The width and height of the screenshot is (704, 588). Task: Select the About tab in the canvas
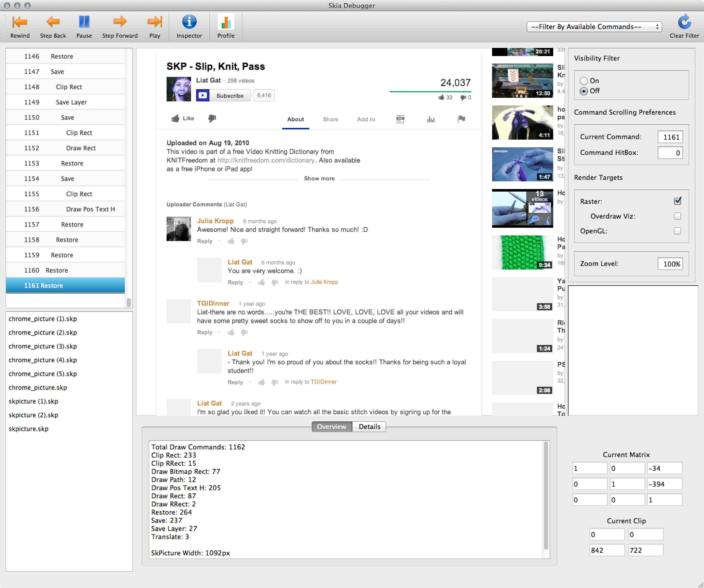(x=295, y=119)
